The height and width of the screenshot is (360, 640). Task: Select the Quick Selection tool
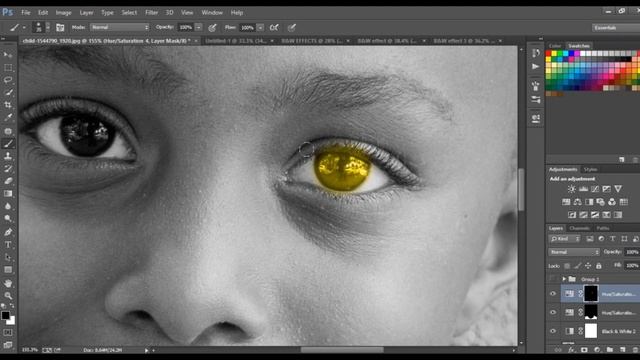click(x=8, y=93)
